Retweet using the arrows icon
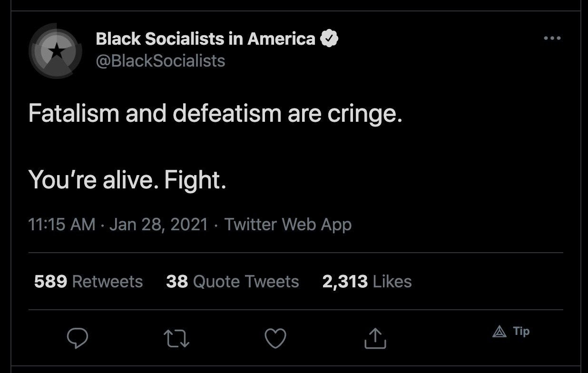Screen dimensions: 588x373 click(176, 338)
